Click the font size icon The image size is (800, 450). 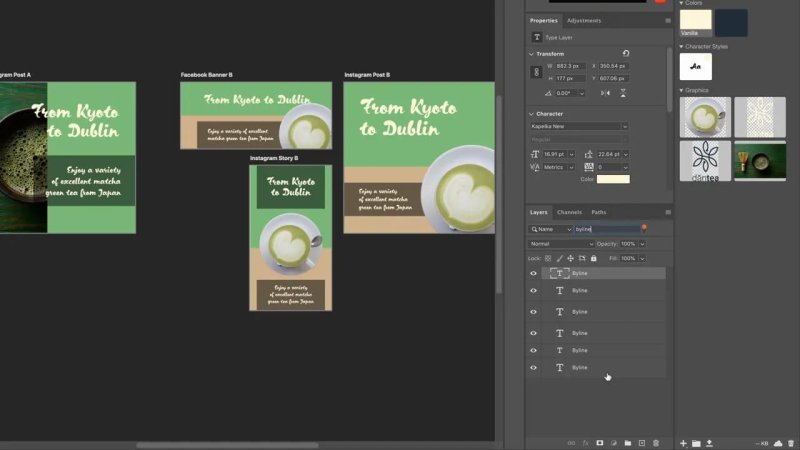[x=535, y=154]
